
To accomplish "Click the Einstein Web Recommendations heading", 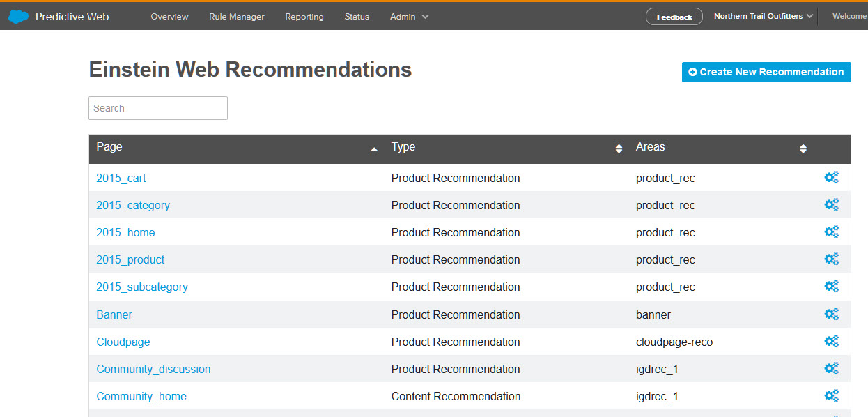I will [x=251, y=70].
